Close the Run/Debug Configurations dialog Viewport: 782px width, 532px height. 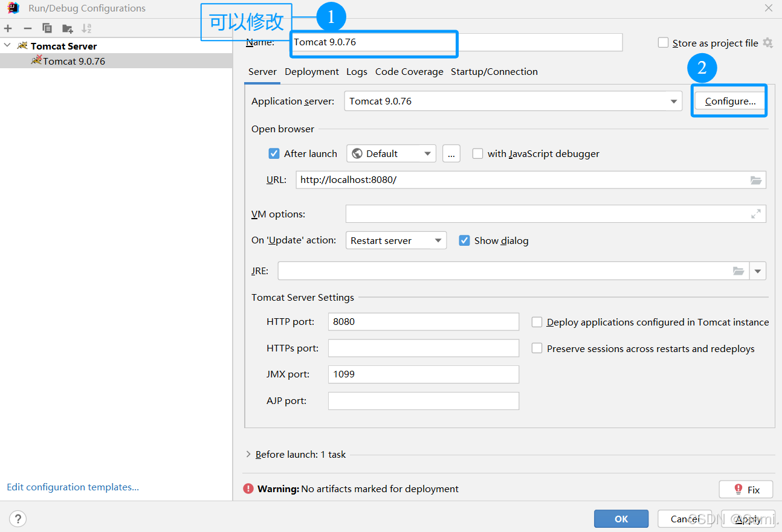click(768, 8)
